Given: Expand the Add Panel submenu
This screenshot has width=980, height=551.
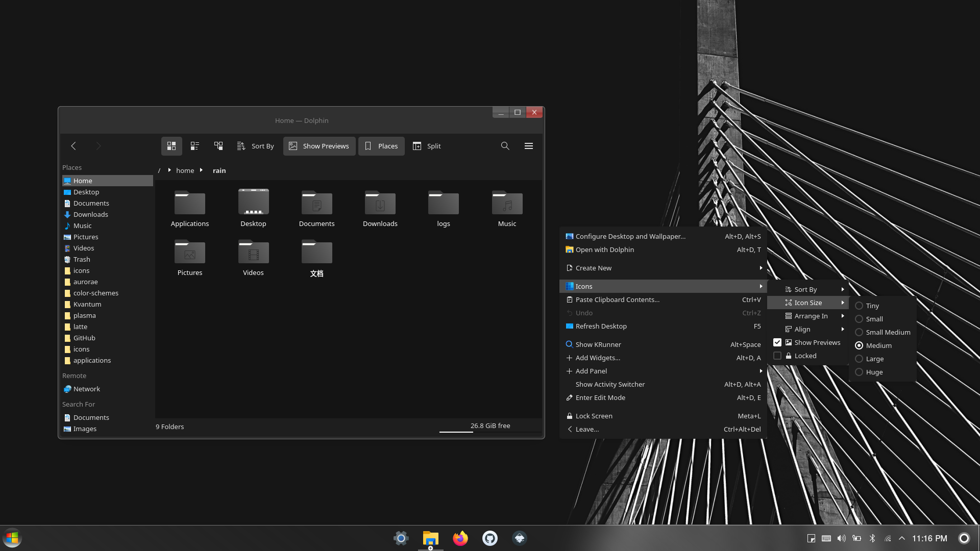Looking at the screenshot, I should pos(663,371).
